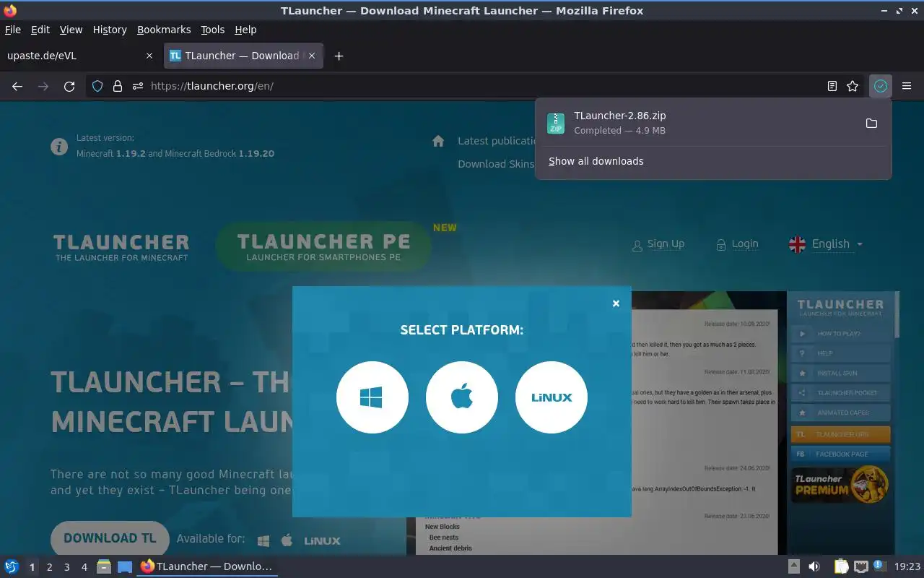The height and width of the screenshot is (578, 924).
Task: Open the Download Skins link
Action: click(496, 164)
